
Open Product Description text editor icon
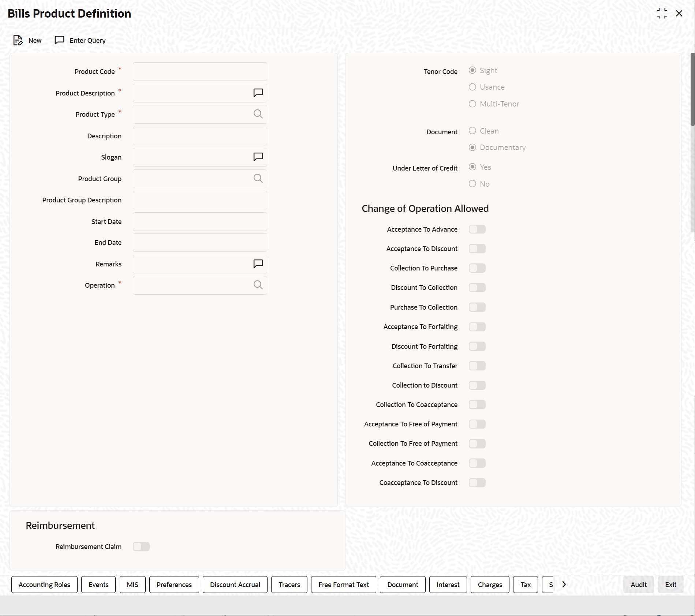(258, 93)
